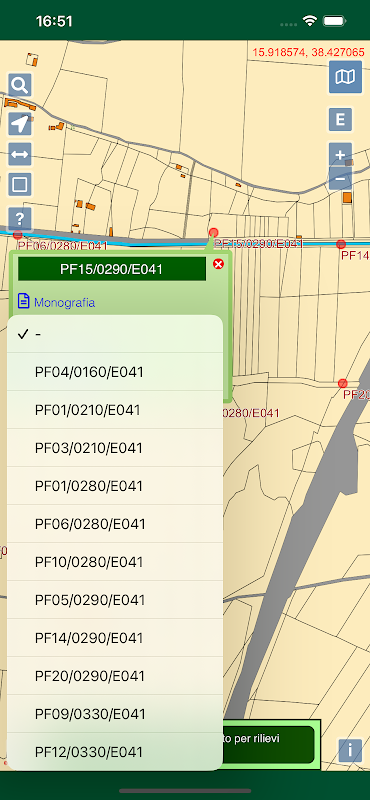Viewport: 370px width, 800px height.
Task: Select the checked dash option
Action: point(115,334)
